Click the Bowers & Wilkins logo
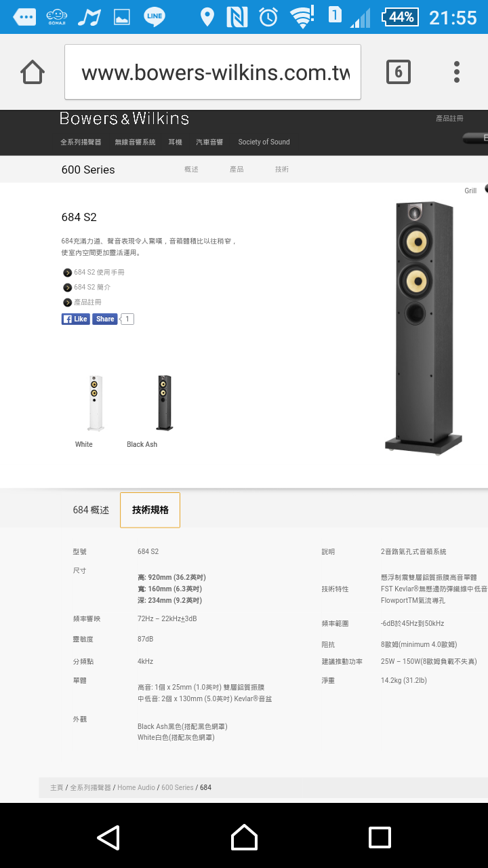Screen dimensions: 488x868 [124, 119]
